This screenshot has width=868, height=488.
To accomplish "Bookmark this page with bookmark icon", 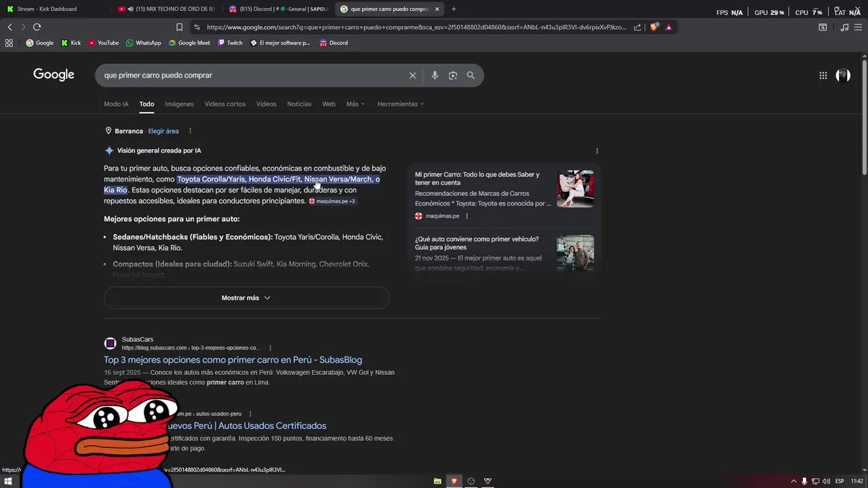I will 179,27.
